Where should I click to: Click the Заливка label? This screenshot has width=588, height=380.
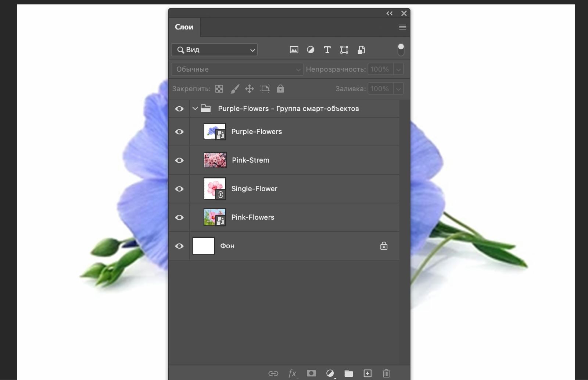[x=351, y=89]
